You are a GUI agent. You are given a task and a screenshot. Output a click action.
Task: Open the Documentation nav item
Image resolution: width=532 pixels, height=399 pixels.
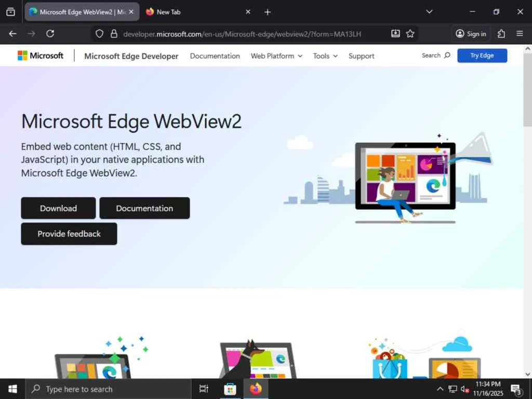click(215, 56)
